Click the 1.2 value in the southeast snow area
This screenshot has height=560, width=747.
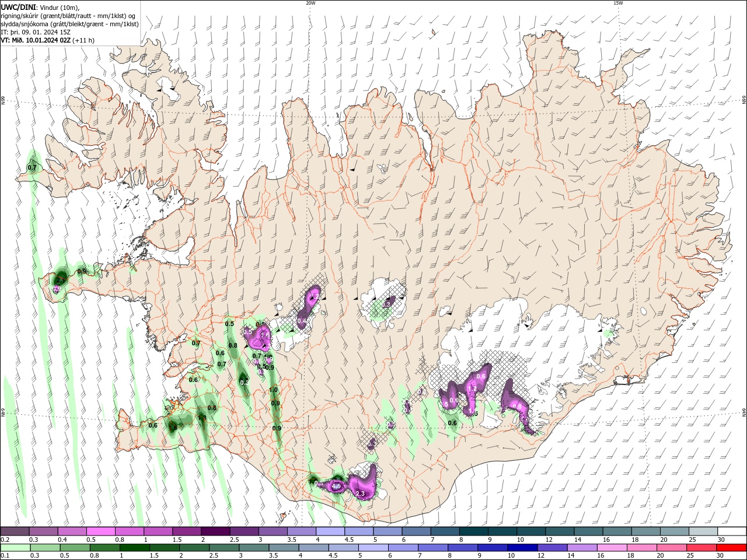coord(472,389)
